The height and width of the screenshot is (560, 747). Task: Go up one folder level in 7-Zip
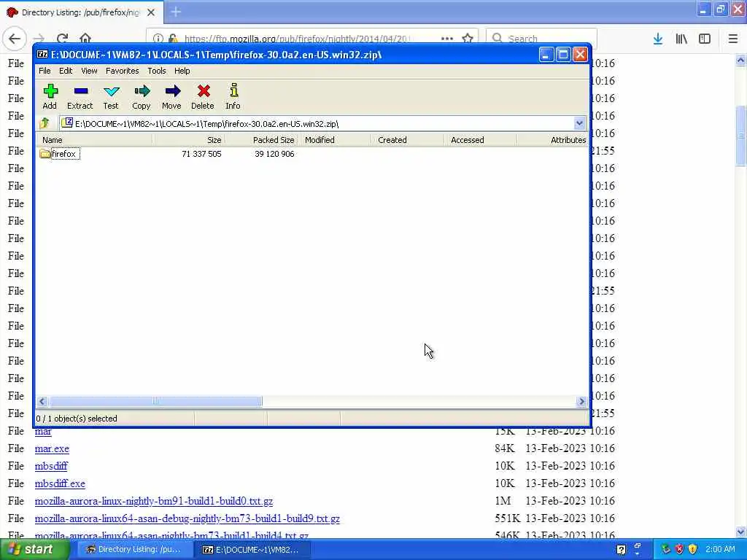pyautogui.click(x=44, y=123)
